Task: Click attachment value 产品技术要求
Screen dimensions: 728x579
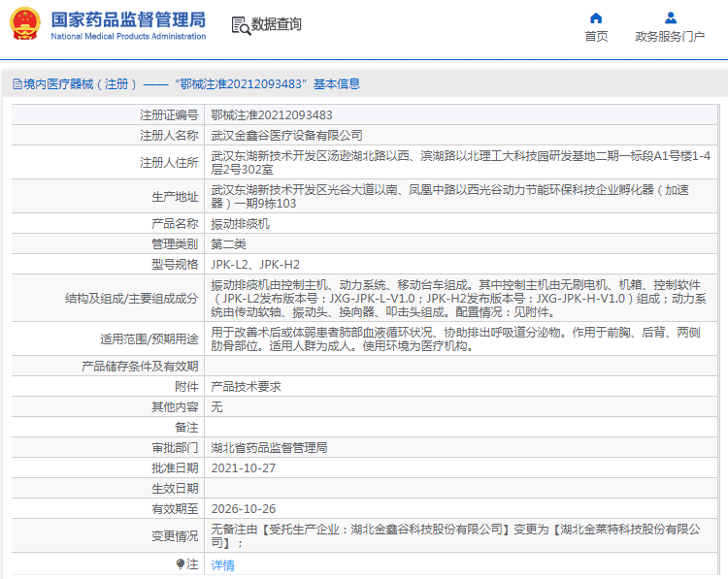Action: [246, 387]
